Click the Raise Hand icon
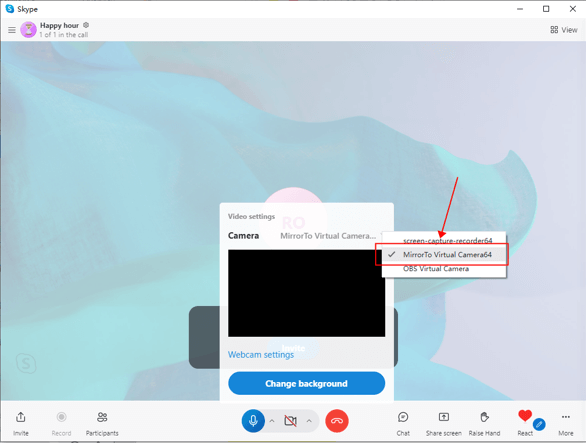586x443 pixels. (x=484, y=417)
